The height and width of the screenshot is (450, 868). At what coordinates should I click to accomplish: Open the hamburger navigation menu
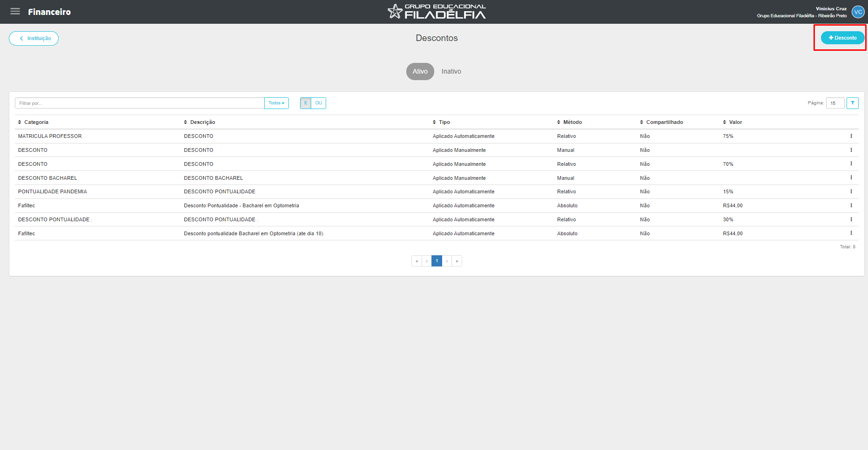pos(15,12)
